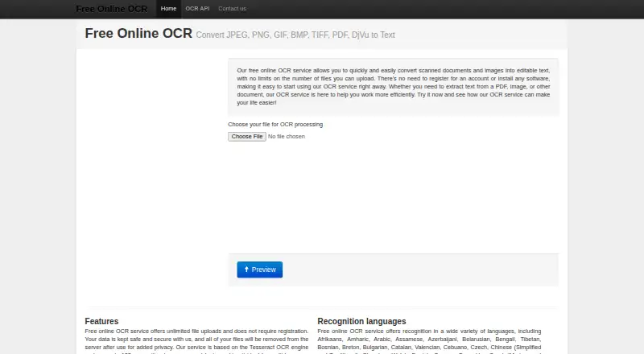Click the 'Convert JPEG, PNG, GIF' subtitle

click(x=295, y=35)
